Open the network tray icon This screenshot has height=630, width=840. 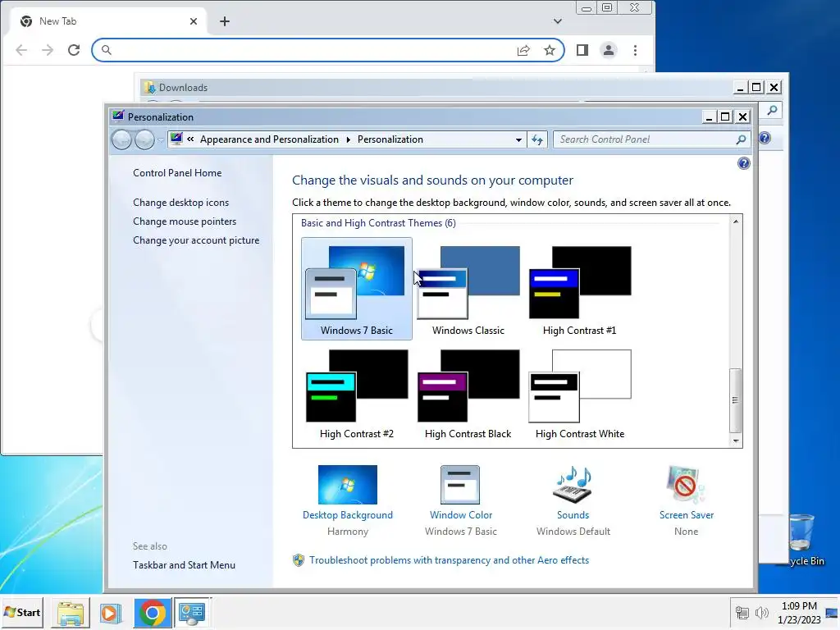tap(742, 612)
